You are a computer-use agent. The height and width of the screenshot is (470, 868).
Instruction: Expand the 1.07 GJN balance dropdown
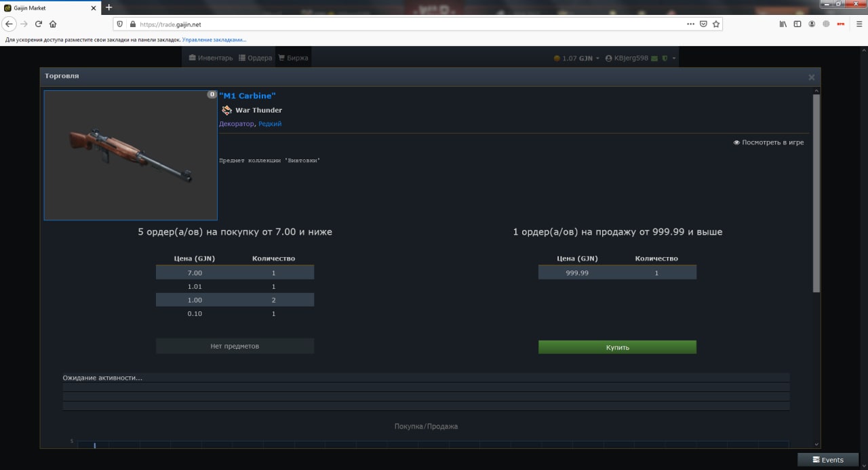(576, 58)
